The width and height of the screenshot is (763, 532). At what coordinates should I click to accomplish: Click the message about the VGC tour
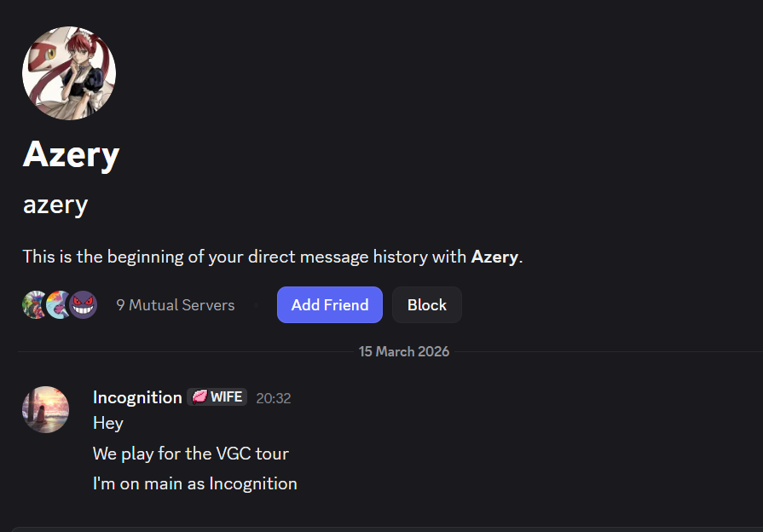[190, 453]
